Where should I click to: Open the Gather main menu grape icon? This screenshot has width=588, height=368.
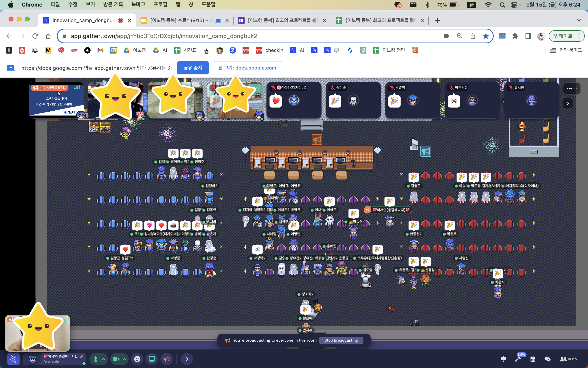(13, 359)
